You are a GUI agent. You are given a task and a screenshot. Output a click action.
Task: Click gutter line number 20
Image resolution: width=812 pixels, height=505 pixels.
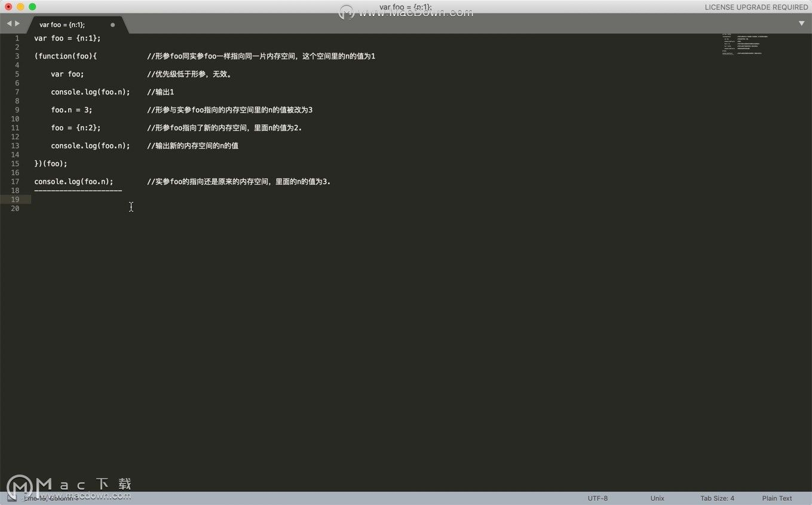tap(15, 209)
